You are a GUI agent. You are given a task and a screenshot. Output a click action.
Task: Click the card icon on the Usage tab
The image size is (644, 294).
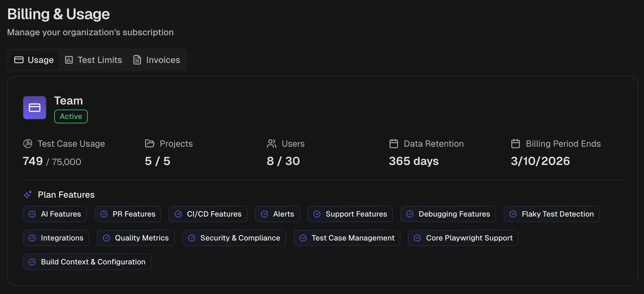tap(19, 59)
